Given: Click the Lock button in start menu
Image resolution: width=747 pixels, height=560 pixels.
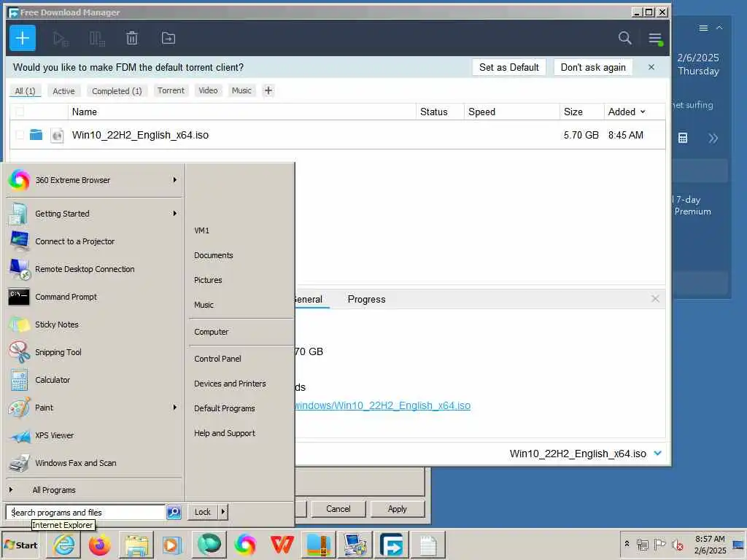Looking at the screenshot, I should pos(203,512).
